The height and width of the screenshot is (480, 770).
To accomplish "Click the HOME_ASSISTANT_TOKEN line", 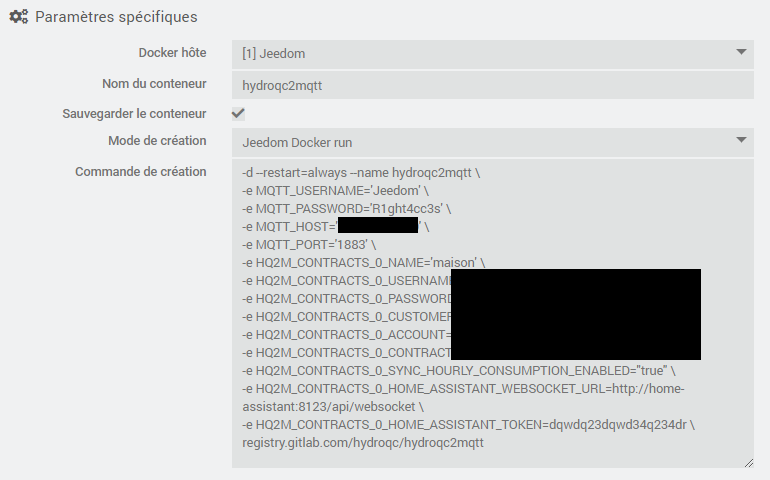I will click(x=468, y=424).
